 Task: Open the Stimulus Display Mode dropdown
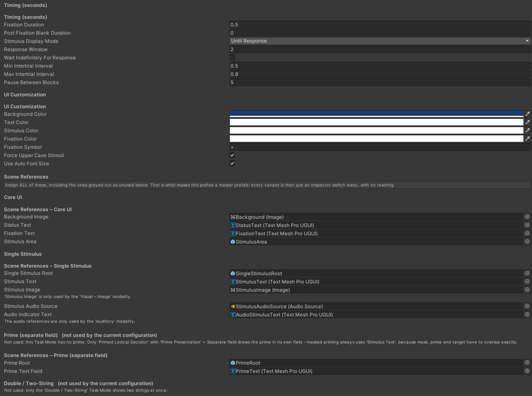point(380,41)
